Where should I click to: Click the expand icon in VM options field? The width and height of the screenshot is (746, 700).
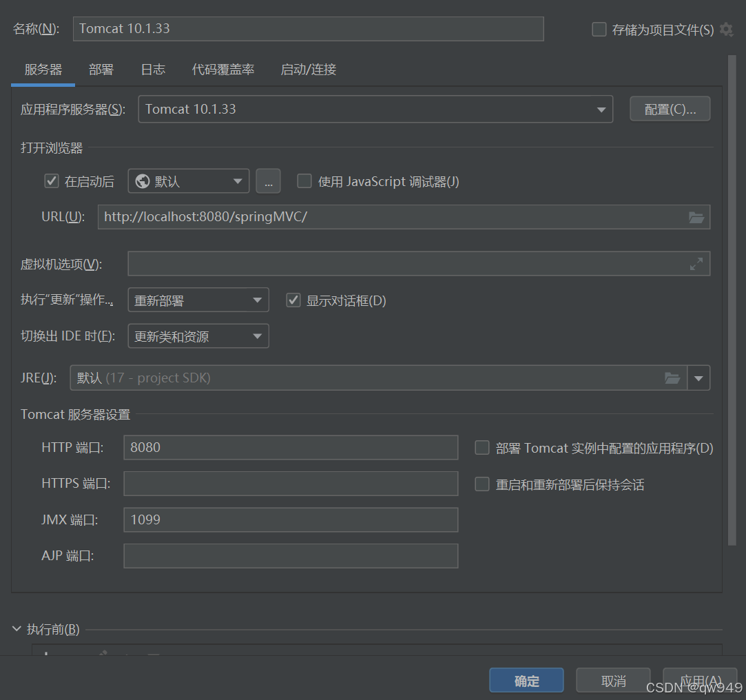tap(696, 264)
